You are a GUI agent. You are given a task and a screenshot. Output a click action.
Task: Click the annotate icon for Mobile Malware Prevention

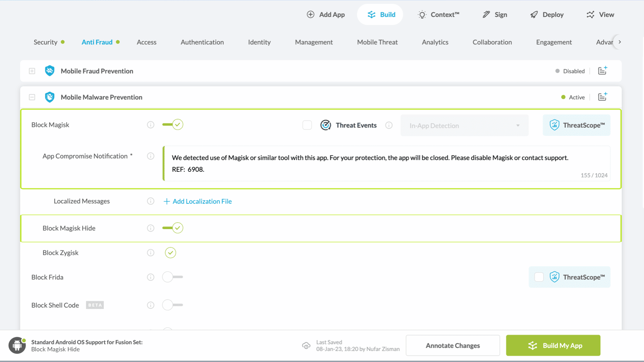[x=602, y=97]
